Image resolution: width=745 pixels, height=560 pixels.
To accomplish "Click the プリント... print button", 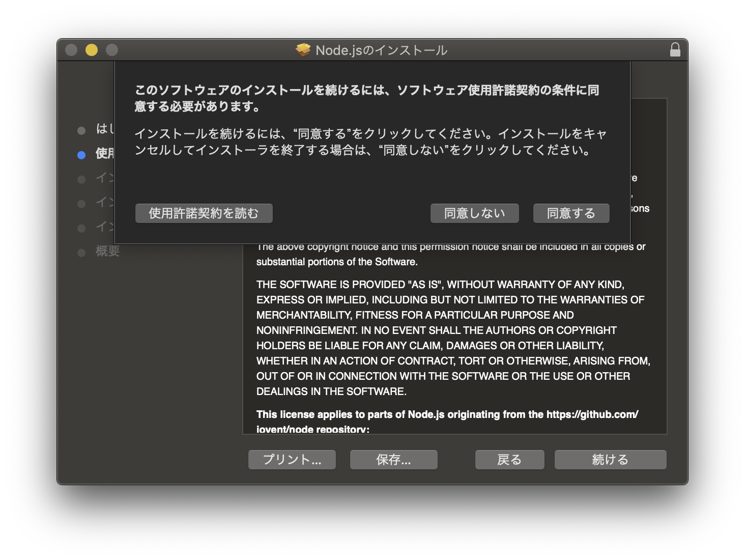I will point(292,460).
